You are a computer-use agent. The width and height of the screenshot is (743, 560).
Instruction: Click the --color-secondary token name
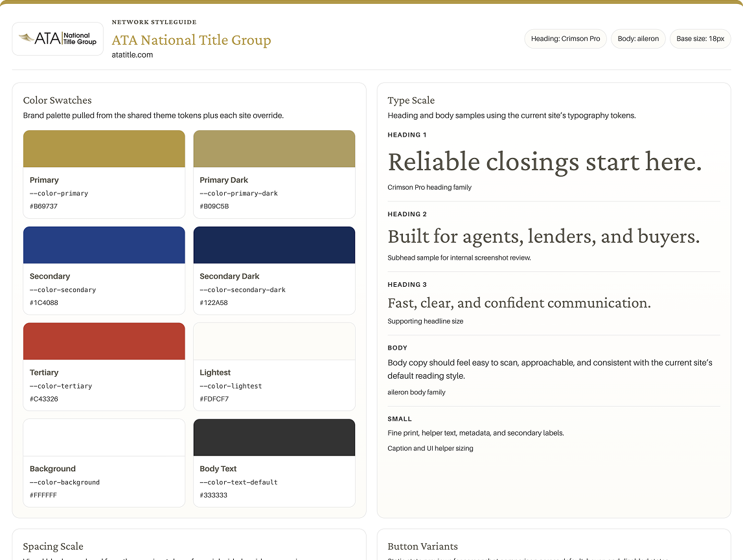tap(63, 290)
